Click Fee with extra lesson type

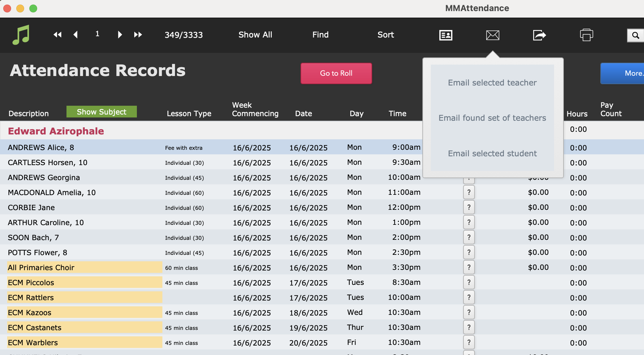click(x=183, y=148)
